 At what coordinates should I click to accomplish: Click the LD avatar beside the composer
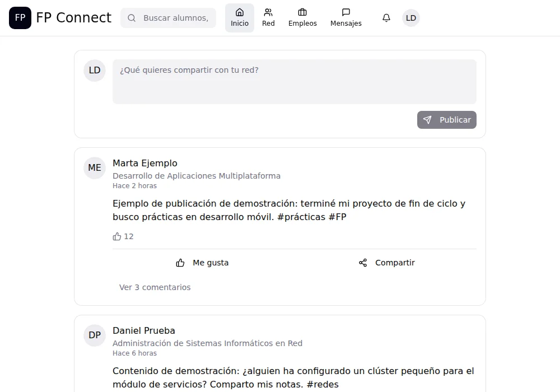95,71
